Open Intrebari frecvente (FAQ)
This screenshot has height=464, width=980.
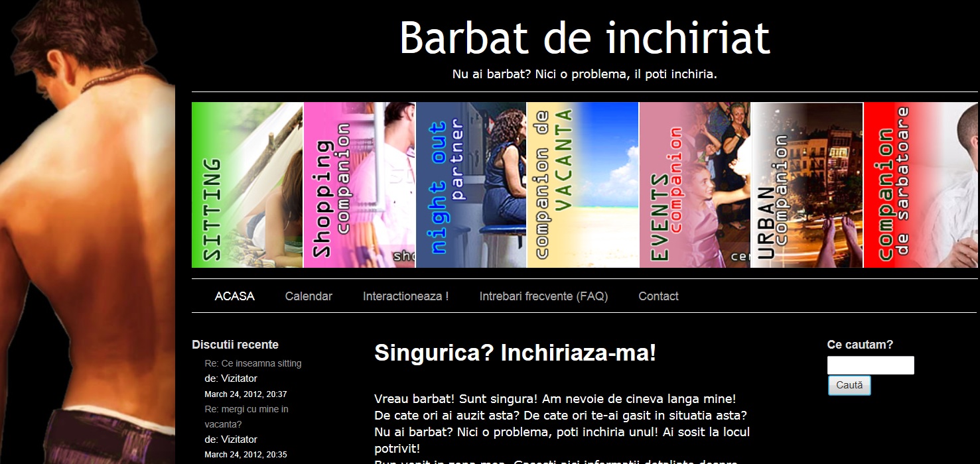[544, 296]
